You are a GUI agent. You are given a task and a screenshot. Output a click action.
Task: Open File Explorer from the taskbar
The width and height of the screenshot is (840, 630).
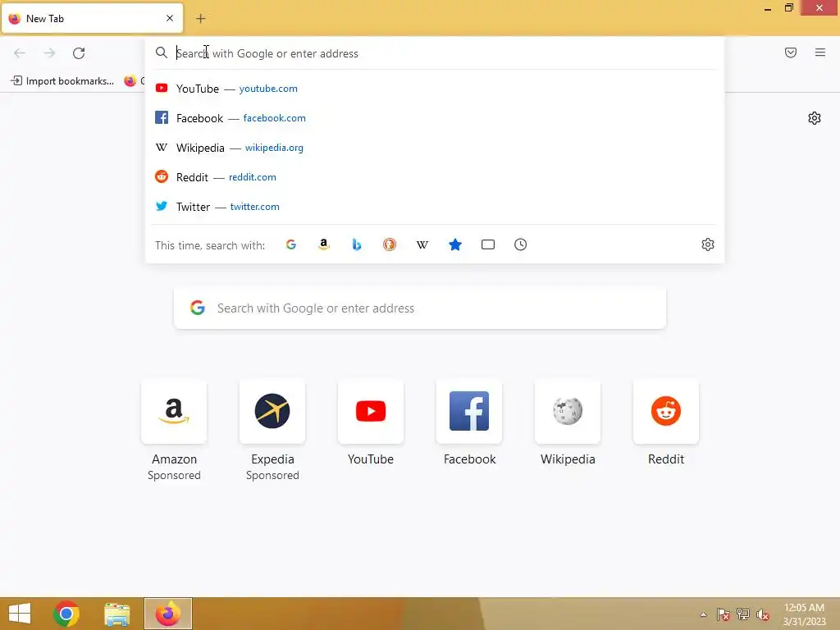[117, 614]
